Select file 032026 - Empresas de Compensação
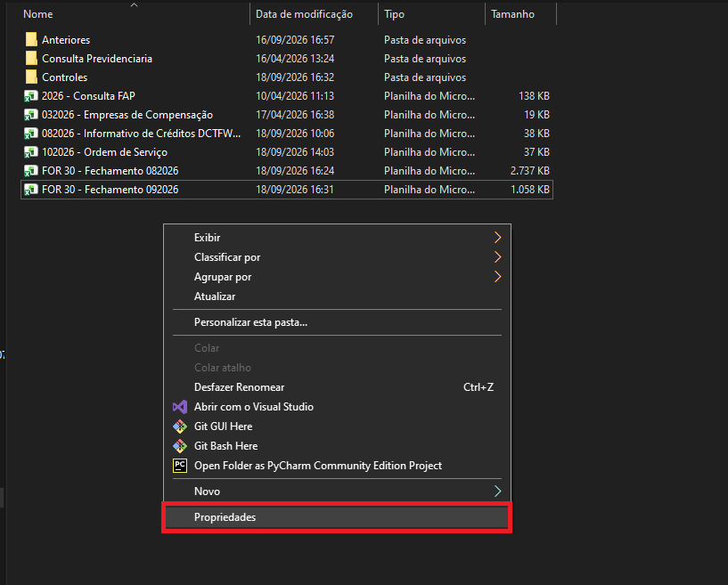 point(127,115)
